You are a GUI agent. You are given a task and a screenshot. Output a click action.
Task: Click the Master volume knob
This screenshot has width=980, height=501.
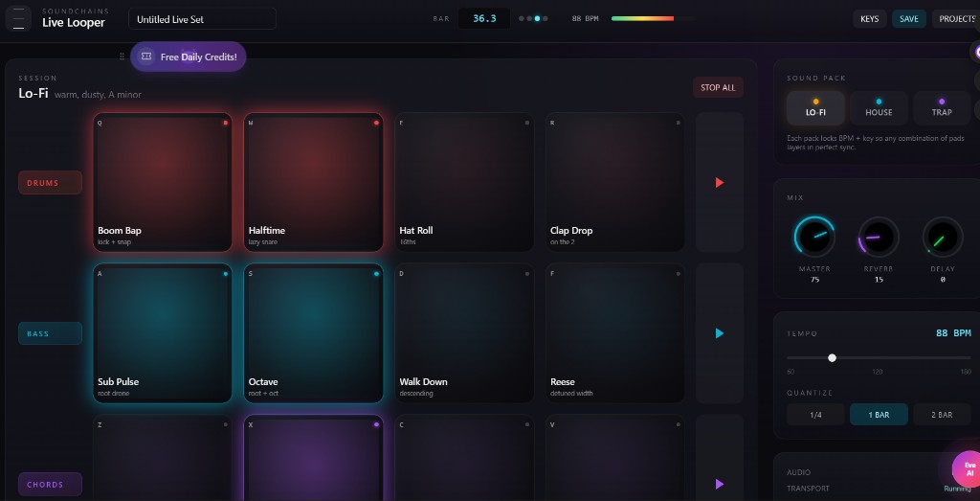pyautogui.click(x=814, y=237)
